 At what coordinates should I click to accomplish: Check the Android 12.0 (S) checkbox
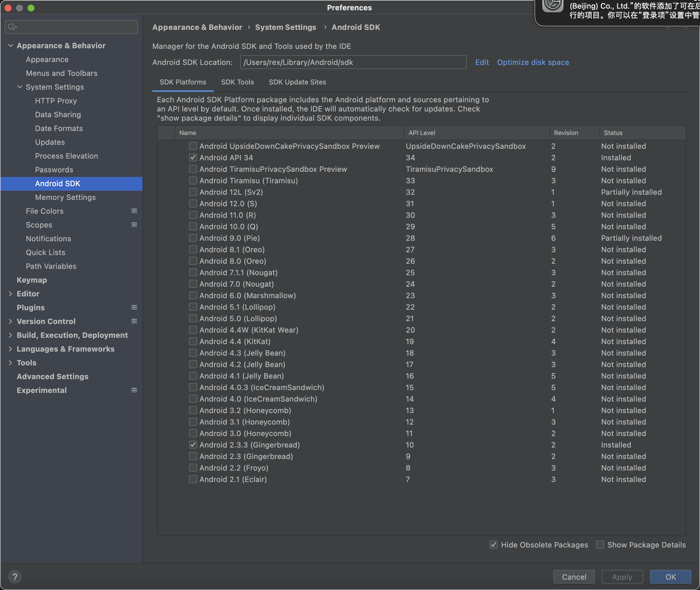coord(193,203)
